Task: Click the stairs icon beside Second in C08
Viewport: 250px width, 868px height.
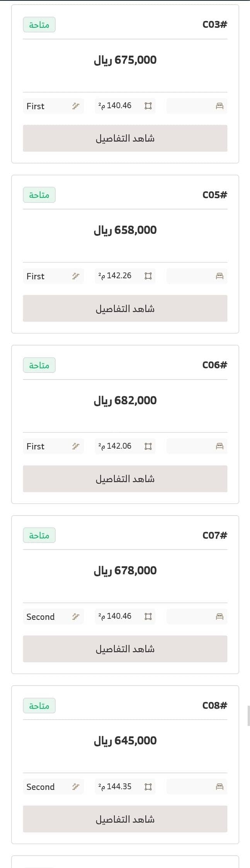Action: pyautogui.click(x=76, y=786)
